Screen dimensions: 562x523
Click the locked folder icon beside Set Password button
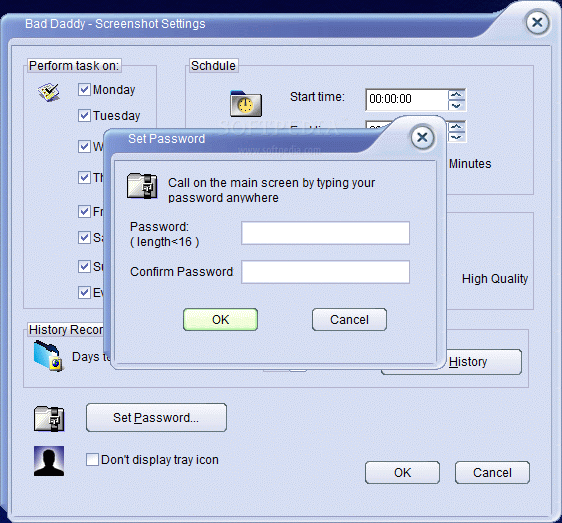tap(49, 418)
